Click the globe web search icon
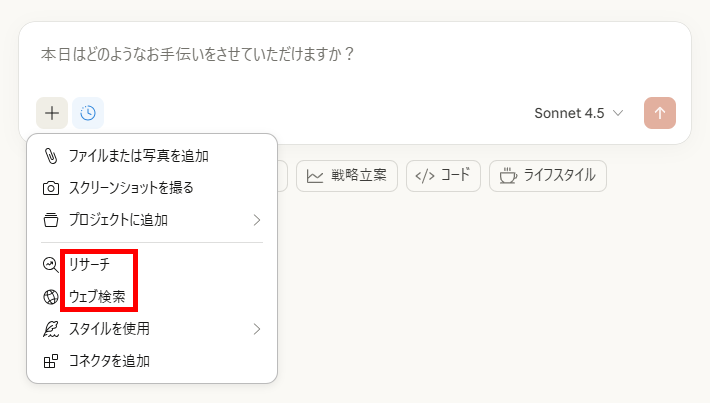710x403 pixels. (x=51, y=297)
